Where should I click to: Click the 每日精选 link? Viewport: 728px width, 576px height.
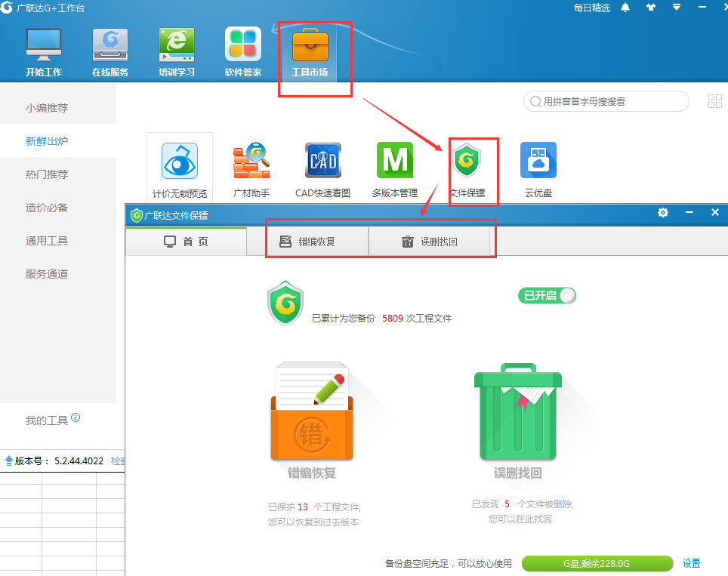(591, 8)
